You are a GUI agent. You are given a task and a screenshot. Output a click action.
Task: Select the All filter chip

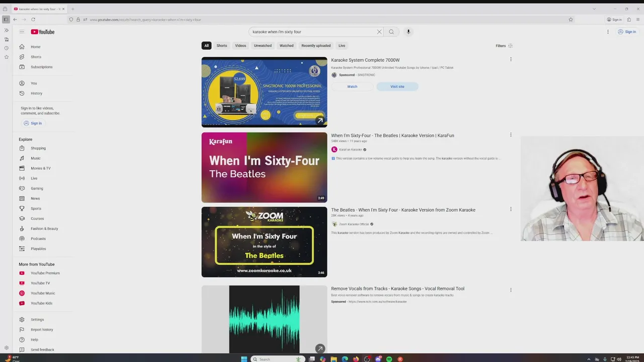(206, 46)
